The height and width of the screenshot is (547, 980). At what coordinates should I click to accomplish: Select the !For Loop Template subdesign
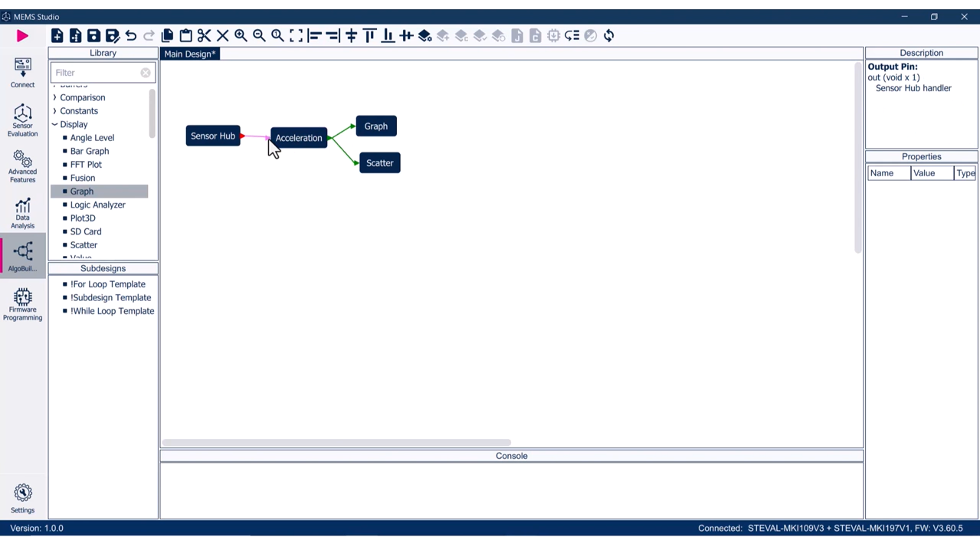(108, 283)
